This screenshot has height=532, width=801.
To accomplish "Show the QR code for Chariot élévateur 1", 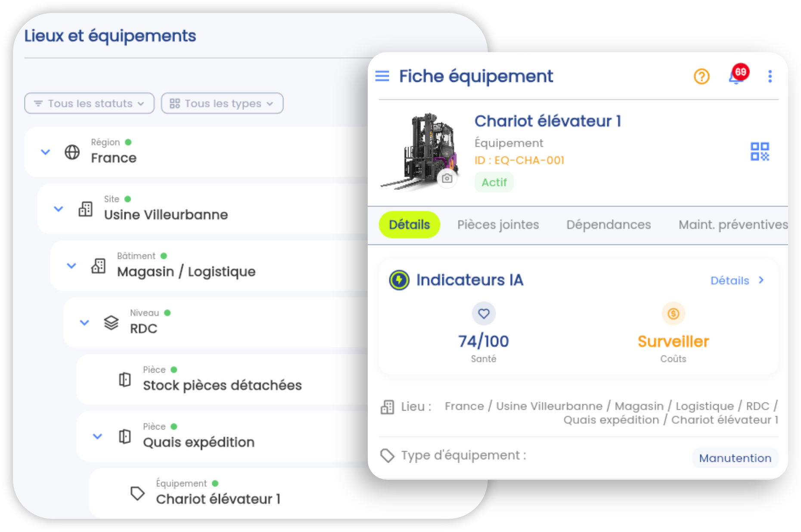I will (x=760, y=152).
